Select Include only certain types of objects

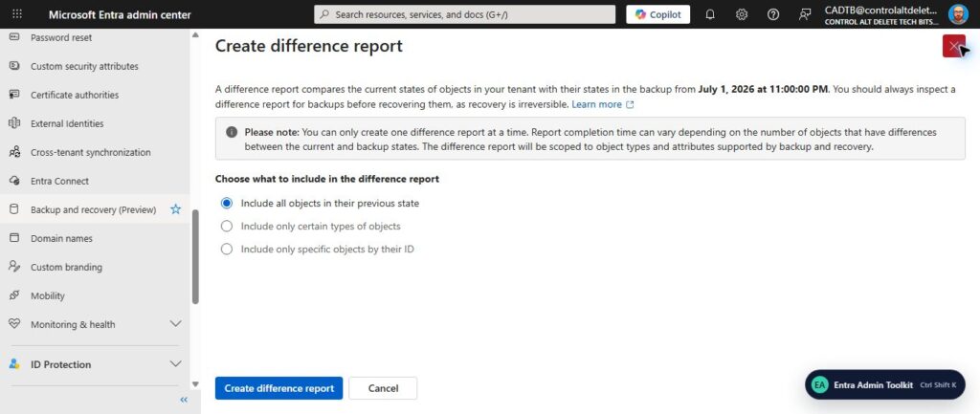tap(227, 226)
